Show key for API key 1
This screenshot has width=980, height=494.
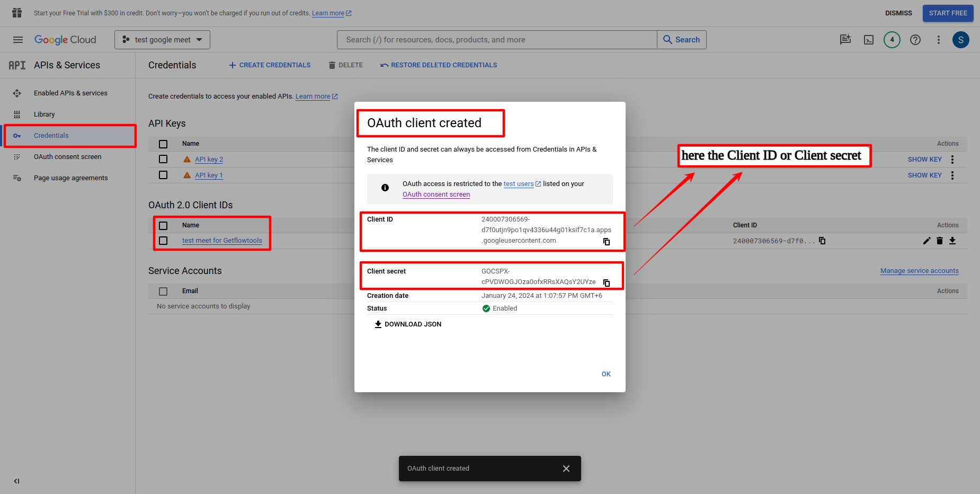pyautogui.click(x=924, y=175)
